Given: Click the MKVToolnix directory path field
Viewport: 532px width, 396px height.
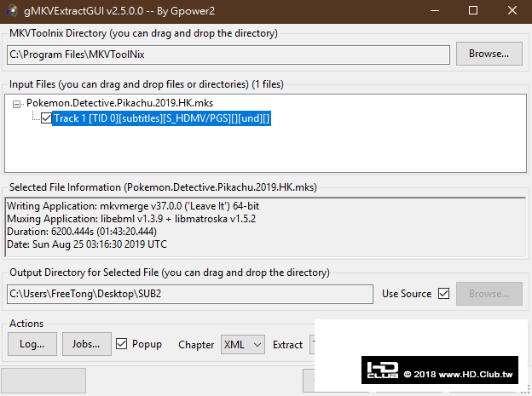Looking at the screenshot, I should (228, 55).
